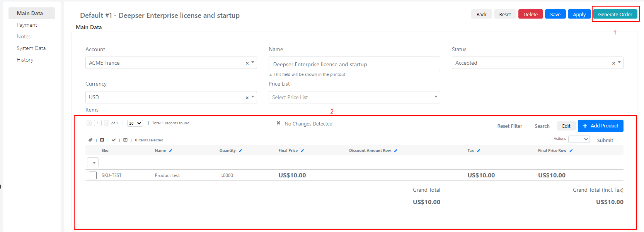Image resolution: width=644 pixels, height=232 pixels.
Task: Click the 0 items selected text
Action: (x=149, y=140)
